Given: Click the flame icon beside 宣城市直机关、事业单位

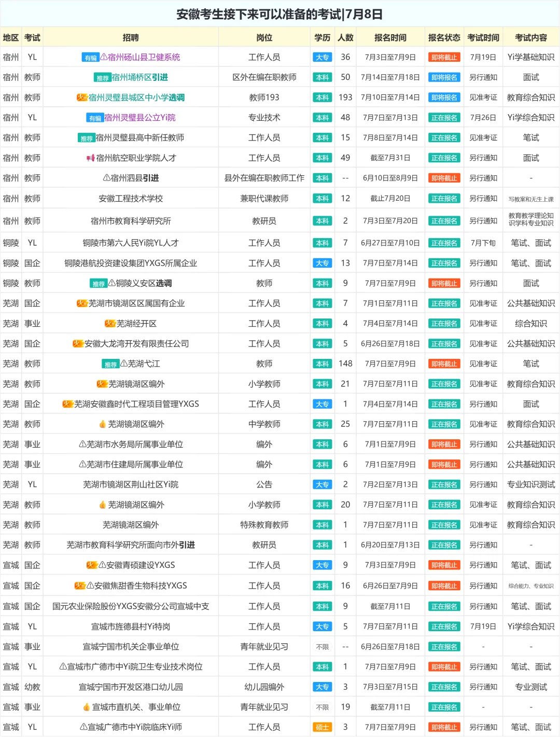Looking at the screenshot, I should pos(87,707).
